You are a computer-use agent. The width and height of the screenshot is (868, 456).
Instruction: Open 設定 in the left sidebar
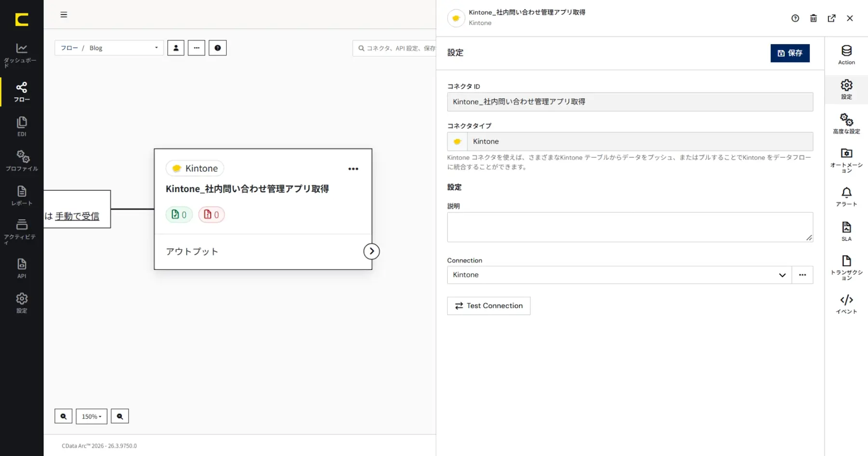(21, 303)
